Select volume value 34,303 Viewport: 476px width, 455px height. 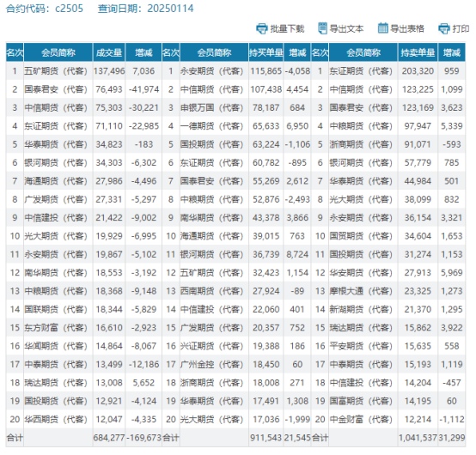click(x=109, y=163)
